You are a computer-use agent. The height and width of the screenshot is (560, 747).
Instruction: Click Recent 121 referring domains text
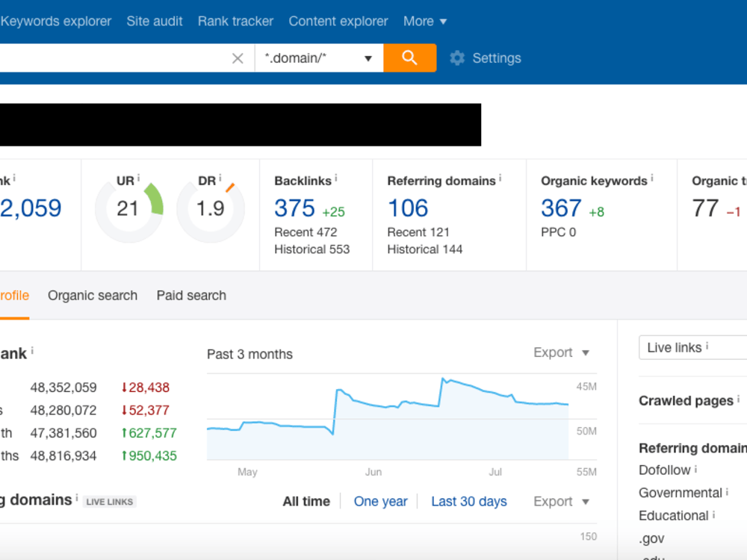[418, 232]
